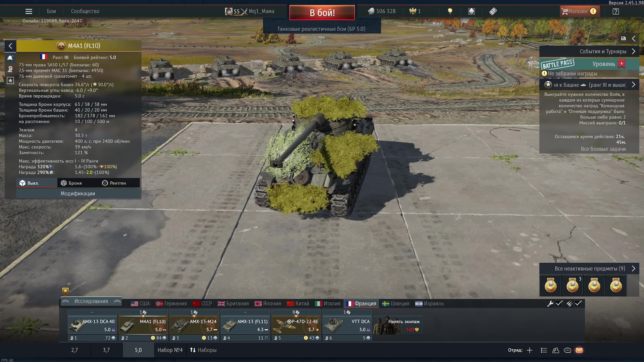Turn off armor view with Выкл.
The height and width of the screenshot is (362, 644).
[x=36, y=183]
